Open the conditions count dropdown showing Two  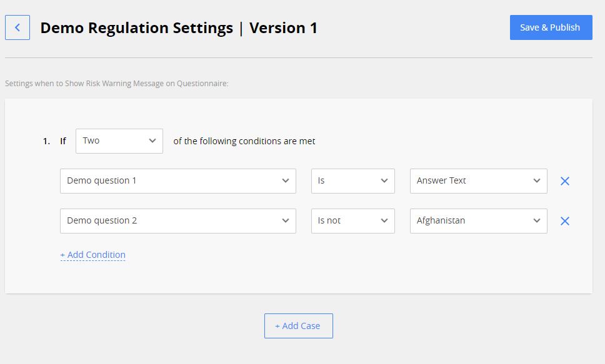click(x=119, y=140)
